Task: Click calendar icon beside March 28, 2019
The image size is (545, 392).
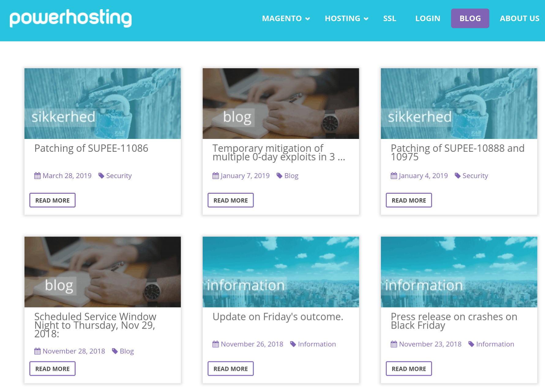Action: tap(37, 176)
